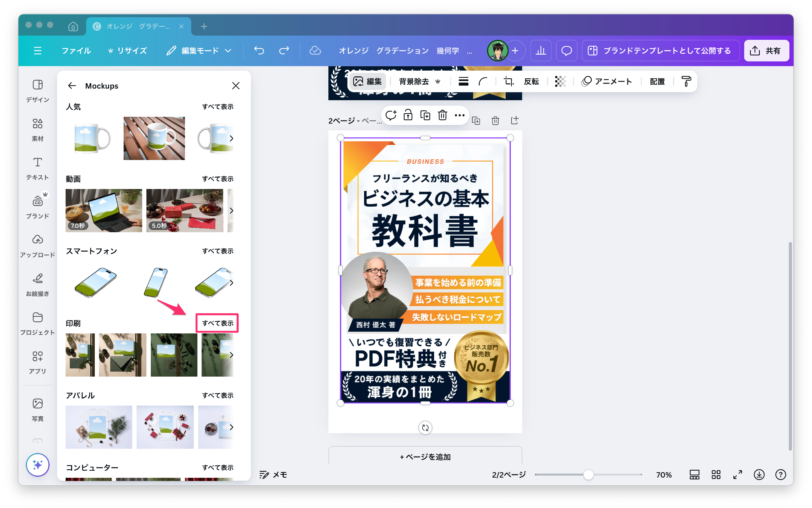Duplicate the selected element from floating toolbar

425,115
